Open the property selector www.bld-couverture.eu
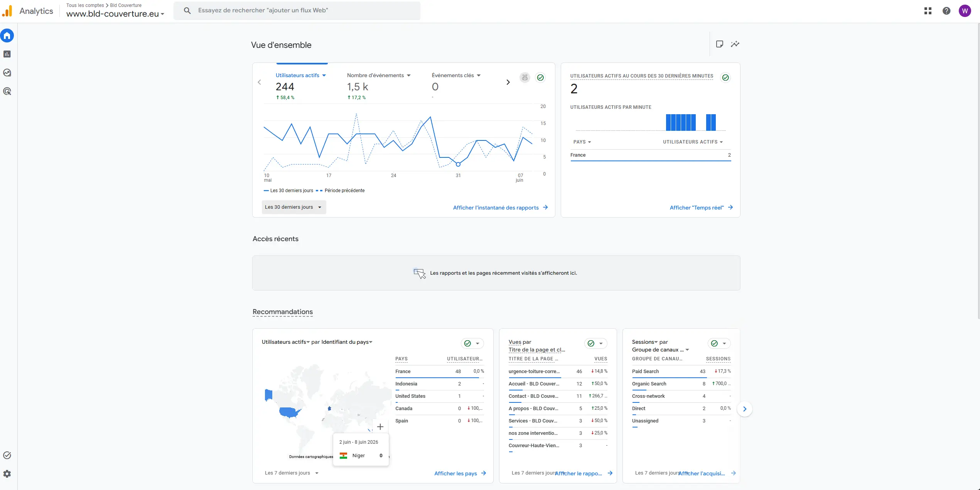Image resolution: width=980 pixels, height=490 pixels. 115,14
